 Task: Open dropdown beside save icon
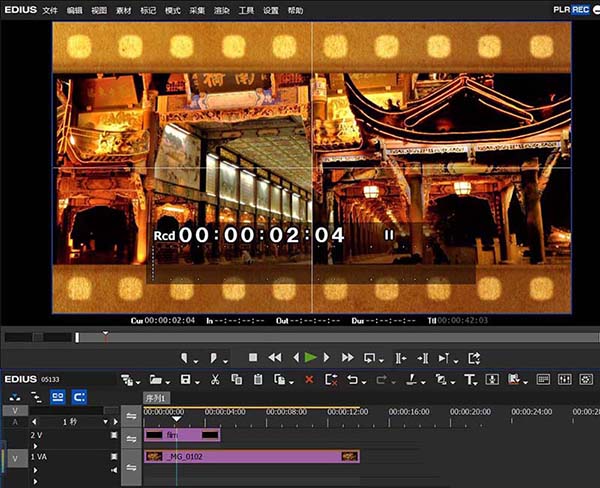point(197,382)
